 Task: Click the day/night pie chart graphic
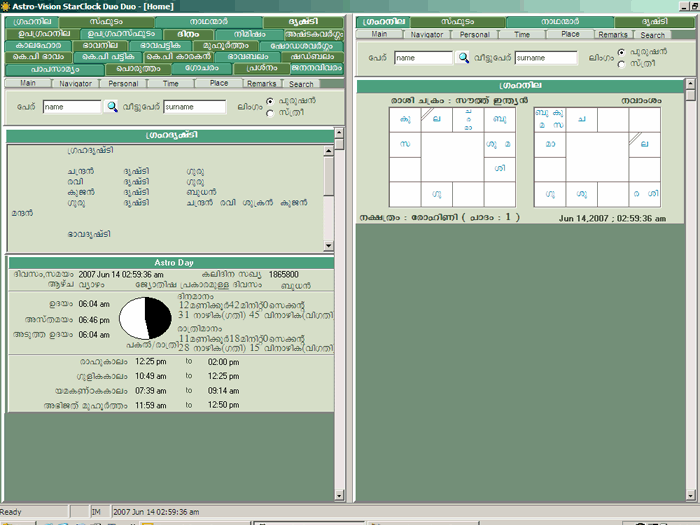point(145,318)
